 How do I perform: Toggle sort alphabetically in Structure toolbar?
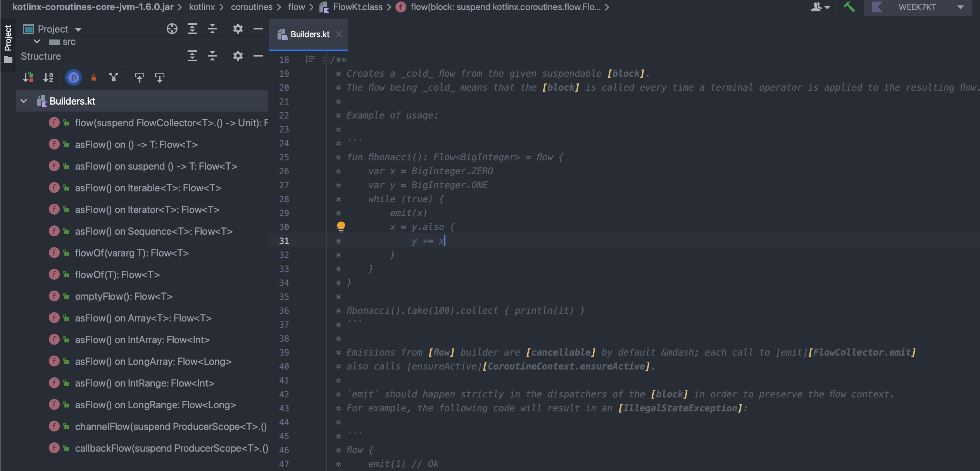[48, 78]
